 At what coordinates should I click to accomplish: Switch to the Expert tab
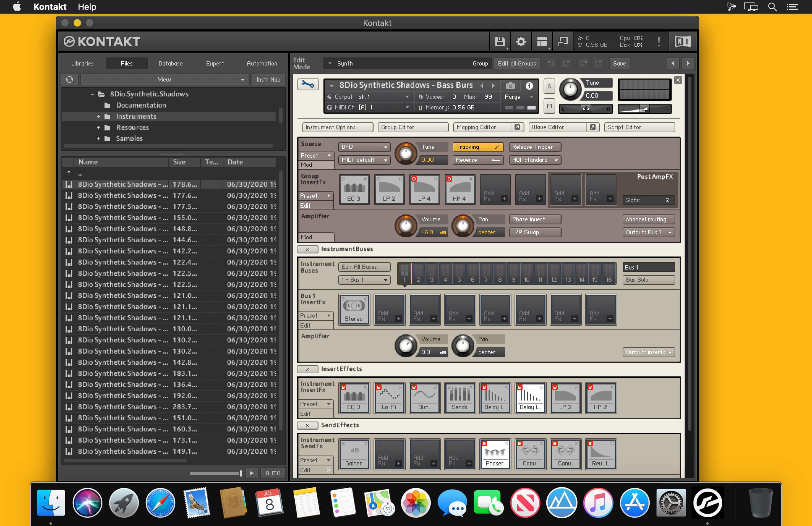(215, 63)
